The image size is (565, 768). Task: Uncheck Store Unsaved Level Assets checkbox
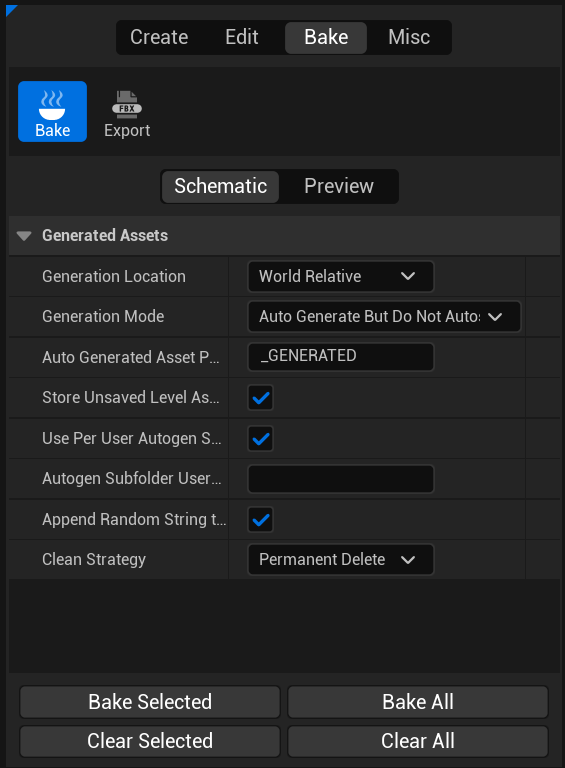coord(260,398)
